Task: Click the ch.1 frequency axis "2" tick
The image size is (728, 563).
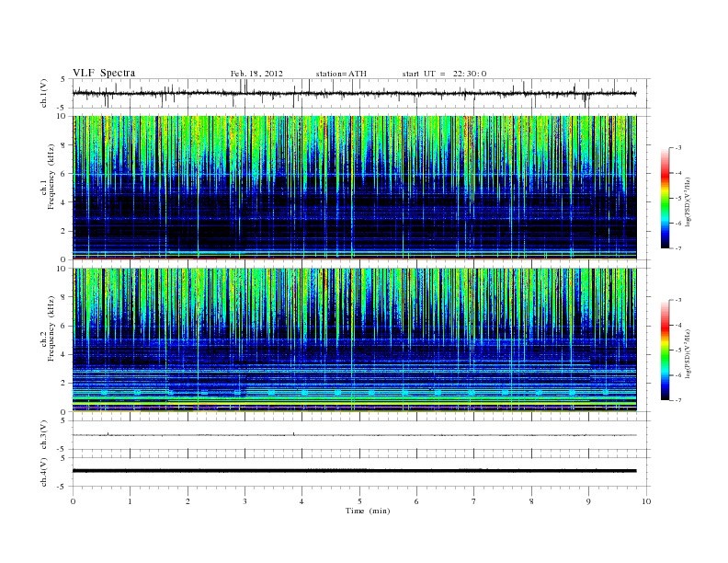Action: [x=63, y=231]
